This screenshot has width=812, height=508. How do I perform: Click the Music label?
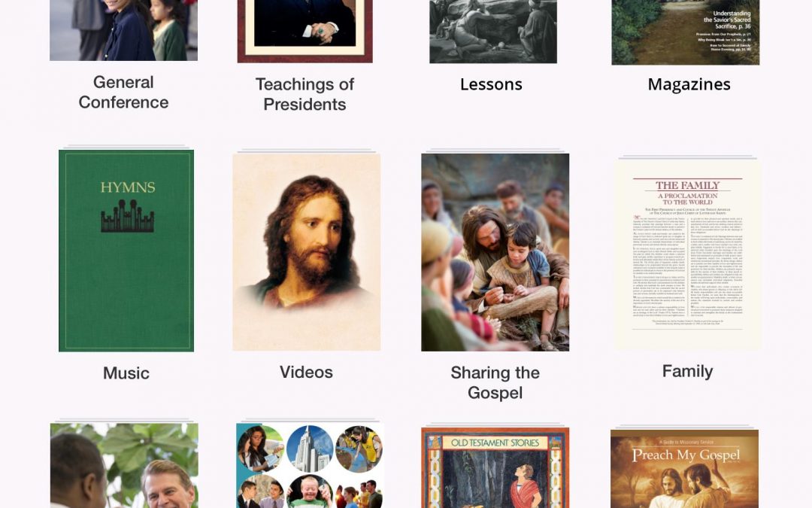point(126,373)
